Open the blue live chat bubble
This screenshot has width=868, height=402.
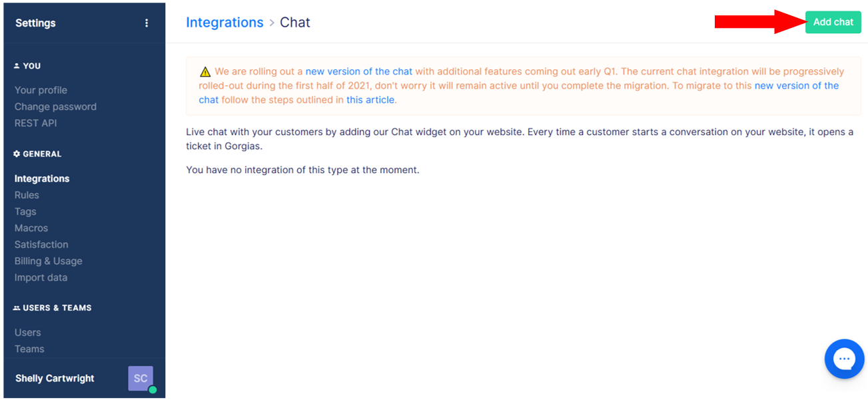click(x=844, y=359)
